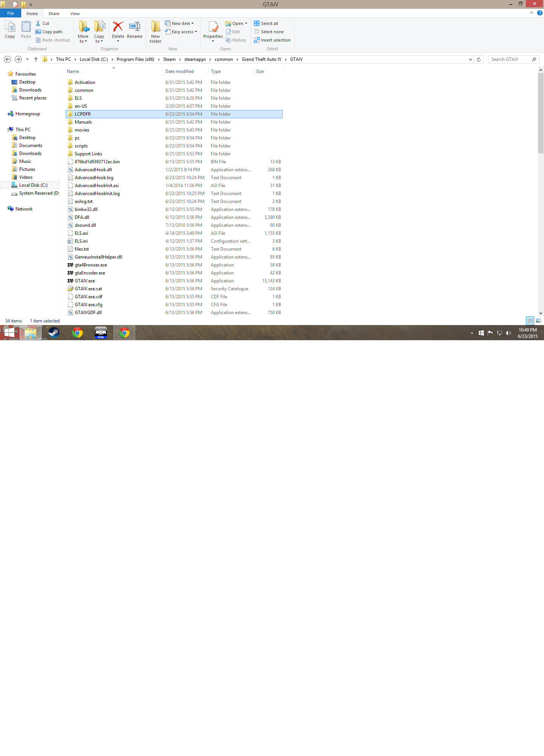
Task: Open taskbar clock showing 10:49 PM
Action: (x=527, y=333)
